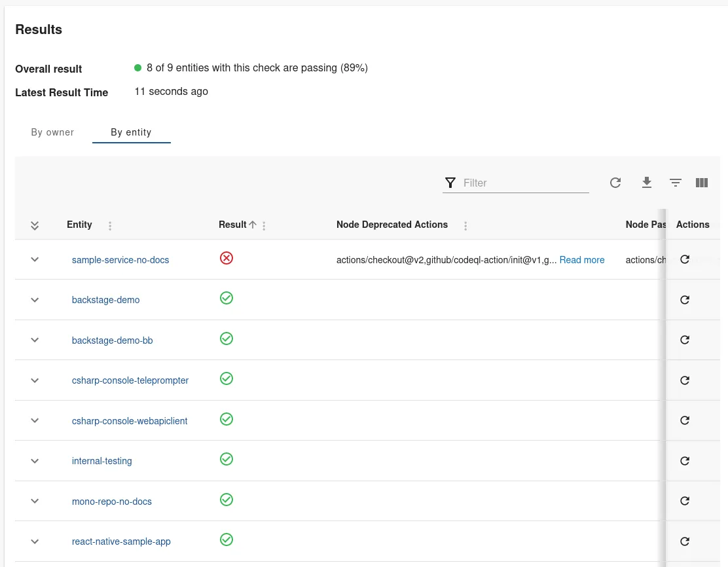The image size is (728, 567).
Task: Click the refresh results icon above the table
Action: [x=615, y=183]
